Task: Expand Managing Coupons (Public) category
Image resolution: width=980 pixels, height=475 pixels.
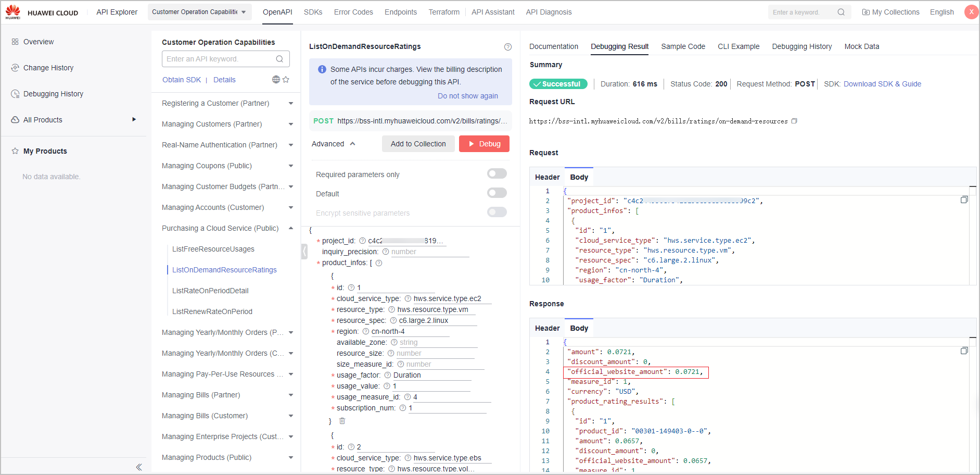Action: (290, 166)
